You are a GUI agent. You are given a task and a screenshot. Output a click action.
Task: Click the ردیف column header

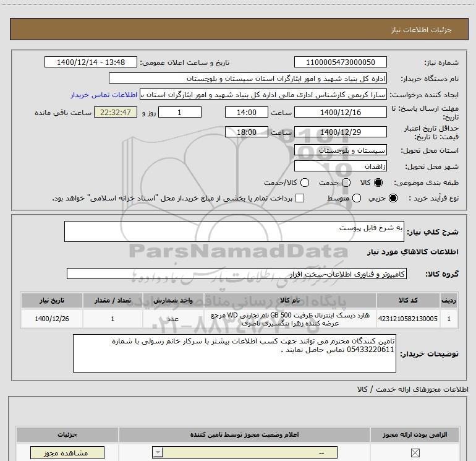coord(449,300)
